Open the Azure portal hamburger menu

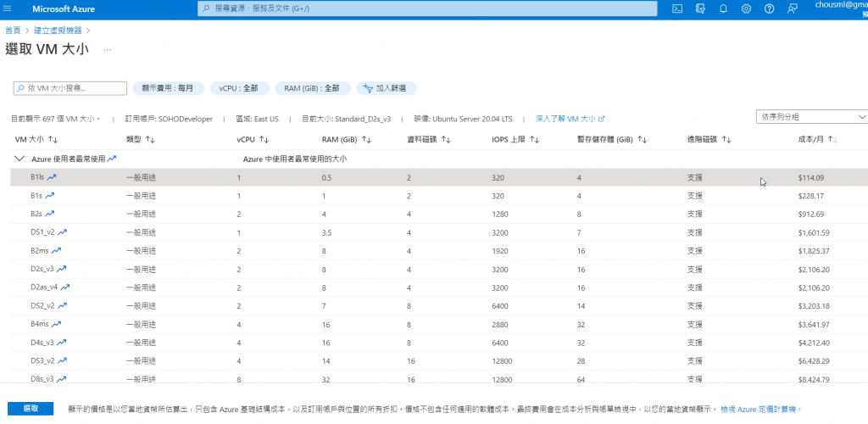tap(7, 8)
